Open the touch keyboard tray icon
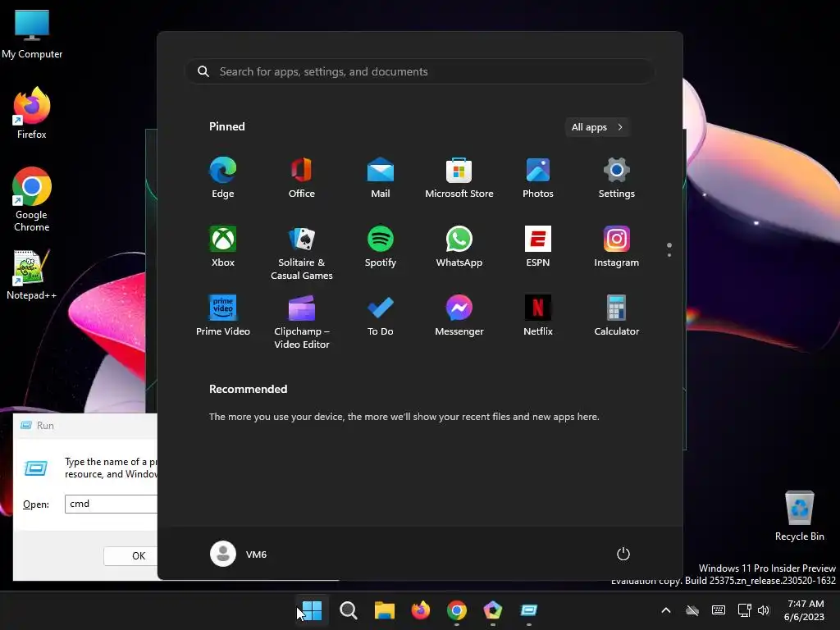840x630 pixels. coord(719,610)
